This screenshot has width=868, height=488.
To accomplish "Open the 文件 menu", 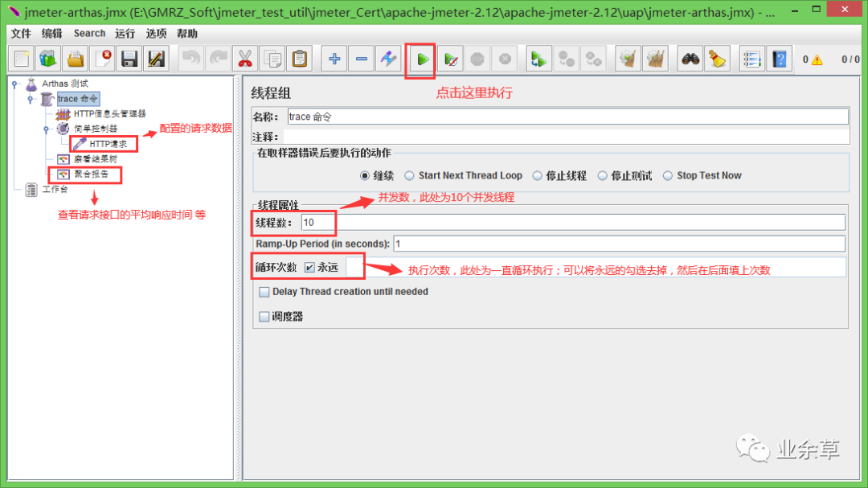I will click(x=21, y=34).
